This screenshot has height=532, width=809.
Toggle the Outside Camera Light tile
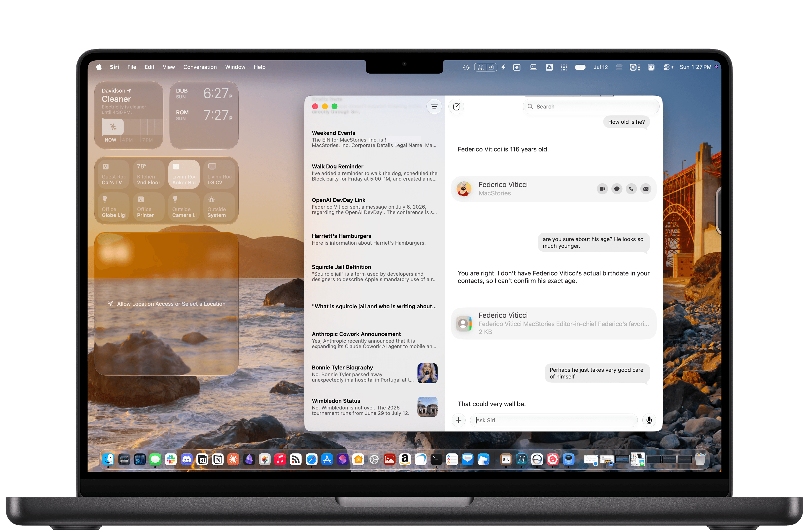tap(184, 207)
